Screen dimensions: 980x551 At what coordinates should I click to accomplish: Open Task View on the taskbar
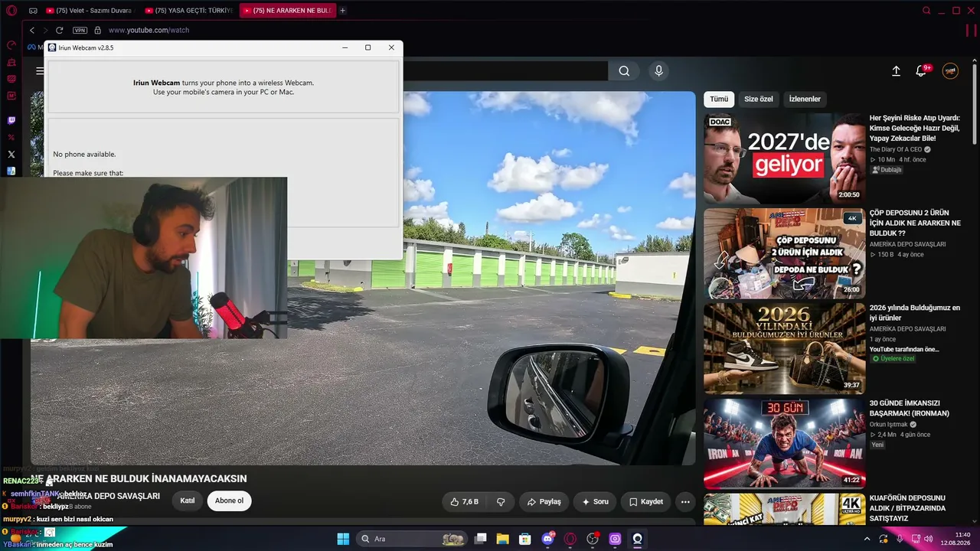coord(480,539)
